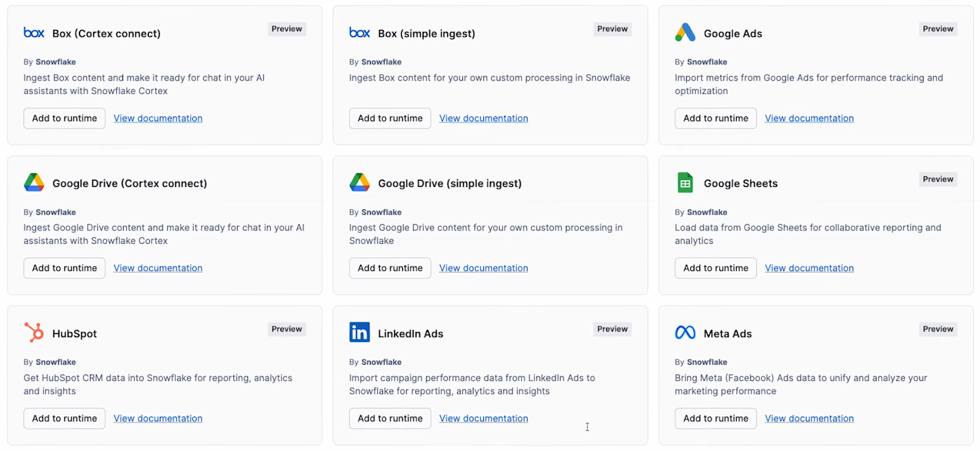Click the Google Drive logo on simple ingest card
980x451 pixels.
click(x=360, y=183)
